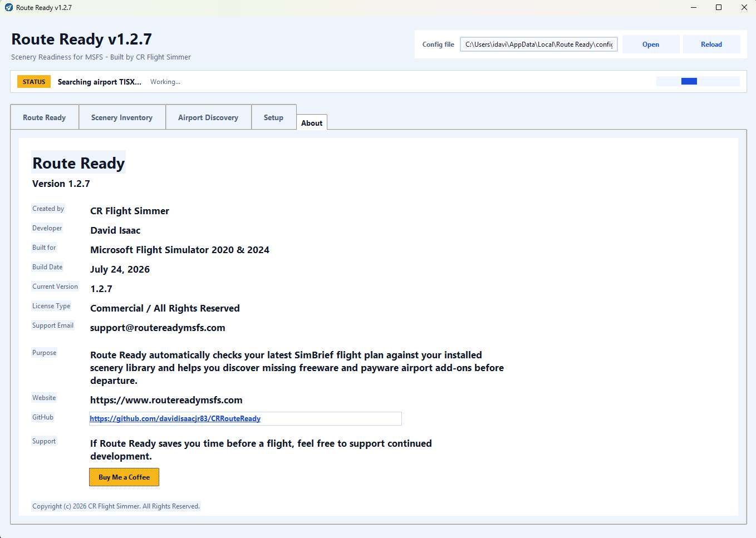Click the 'Current Version' label
The height and width of the screenshot is (538, 756).
pos(55,287)
